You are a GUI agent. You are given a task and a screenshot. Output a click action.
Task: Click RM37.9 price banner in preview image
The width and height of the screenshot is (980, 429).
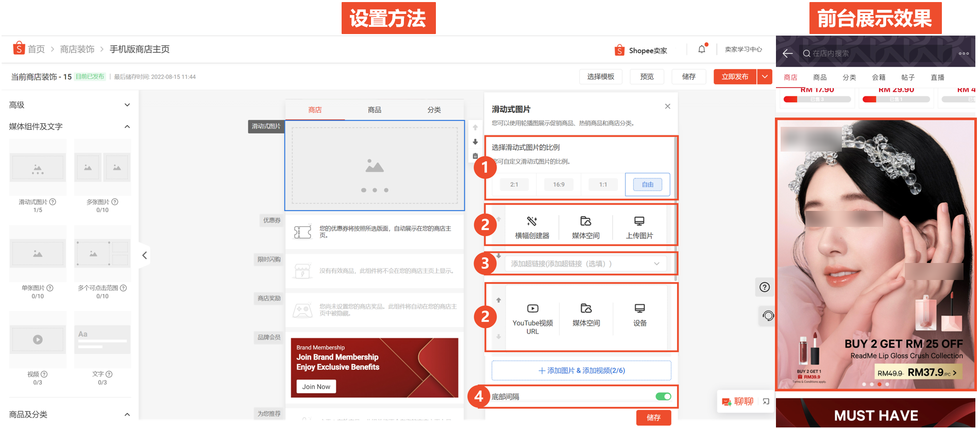click(x=919, y=372)
